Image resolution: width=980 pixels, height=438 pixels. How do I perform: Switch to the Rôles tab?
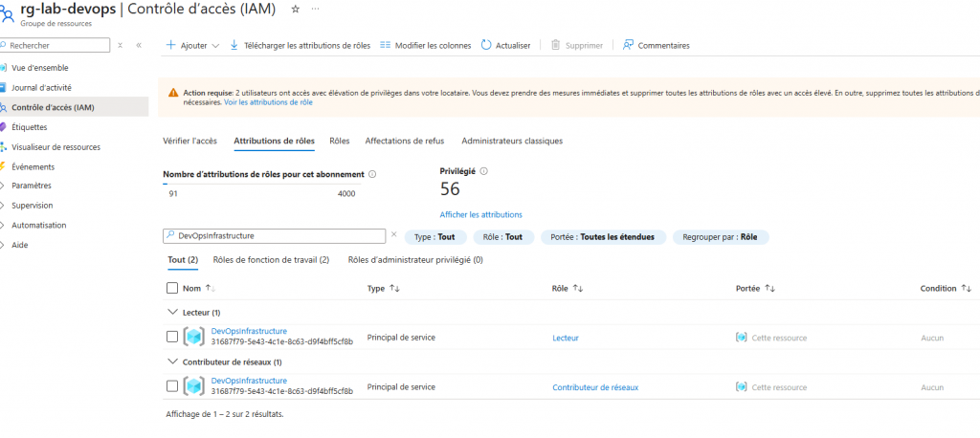point(339,141)
